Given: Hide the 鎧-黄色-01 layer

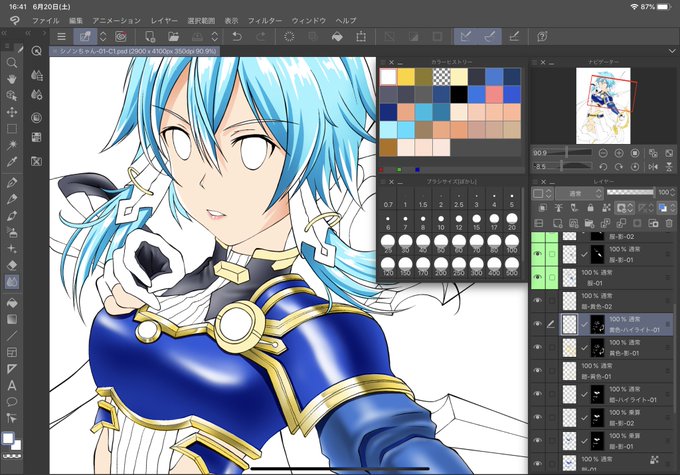Looking at the screenshot, I should (x=538, y=370).
